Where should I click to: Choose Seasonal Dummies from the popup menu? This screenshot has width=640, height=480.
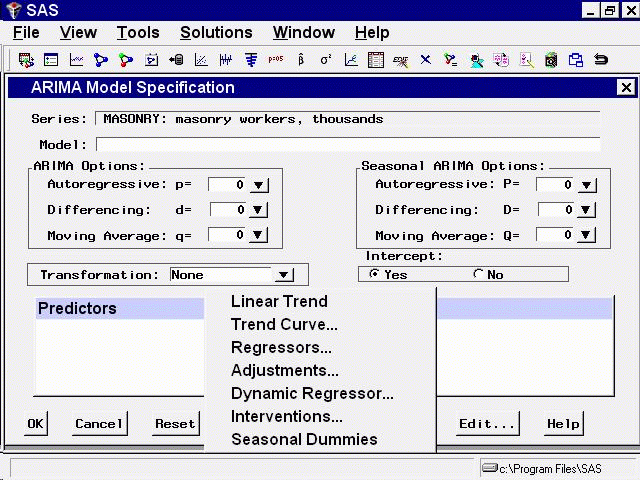click(x=304, y=439)
